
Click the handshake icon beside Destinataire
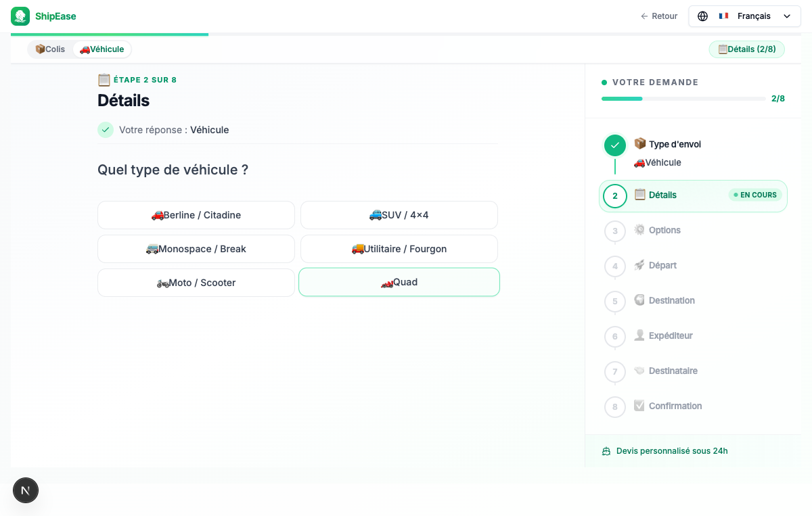coord(639,371)
